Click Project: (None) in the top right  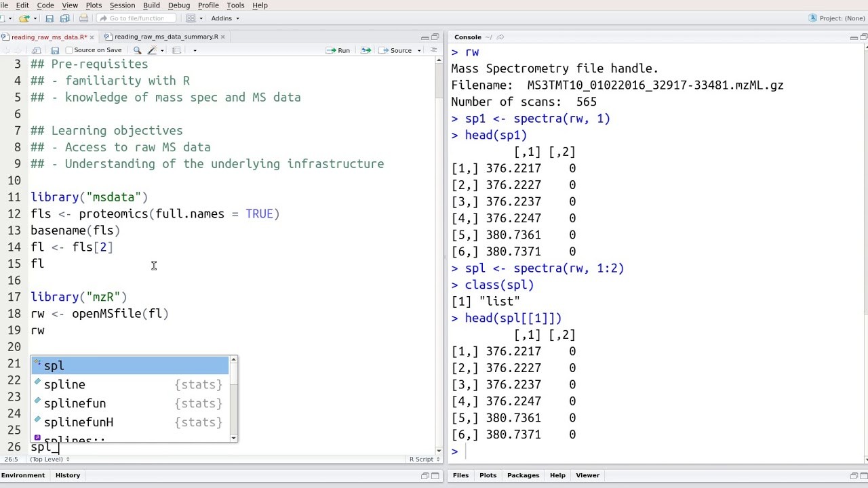coord(839,18)
